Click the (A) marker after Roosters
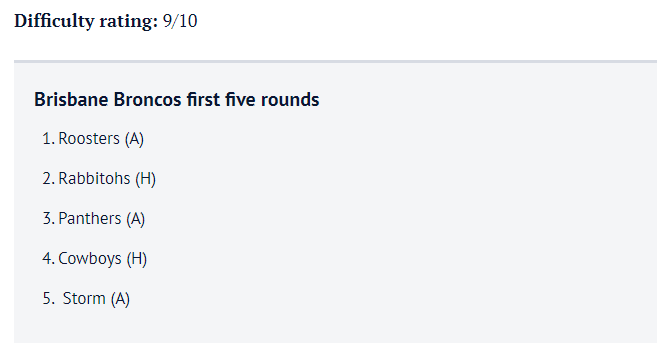Screen dimensions: 657x364 [x=134, y=139]
